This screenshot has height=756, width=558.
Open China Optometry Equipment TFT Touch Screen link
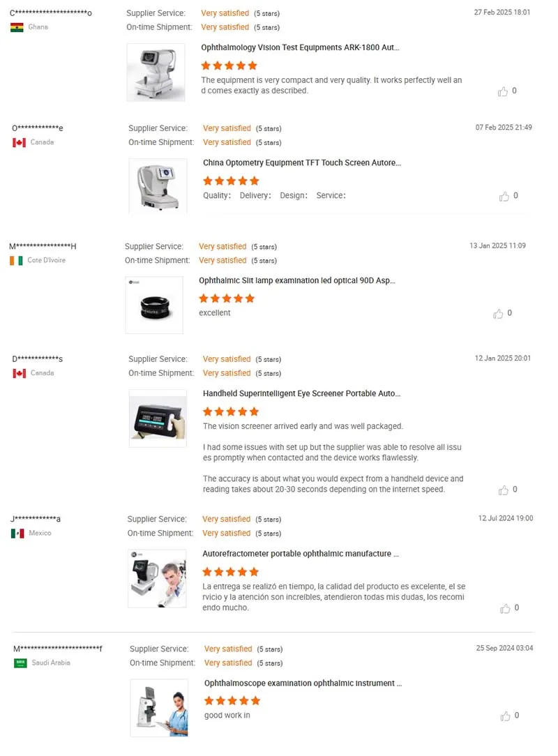[x=302, y=162]
